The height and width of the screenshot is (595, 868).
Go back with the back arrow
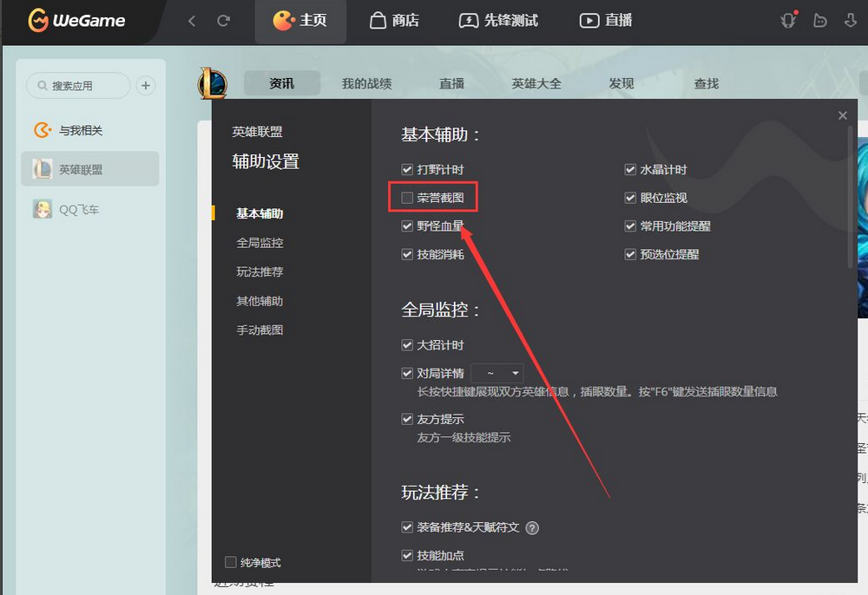pos(192,21)
